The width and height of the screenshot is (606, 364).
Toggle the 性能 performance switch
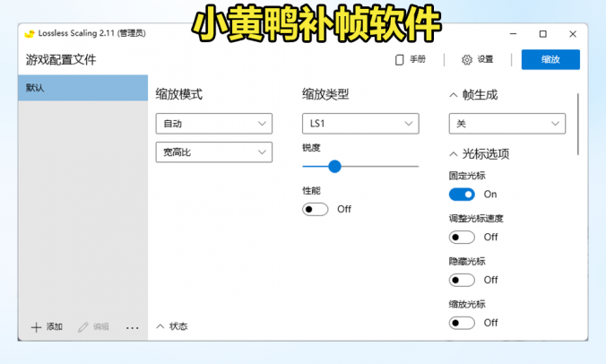point(315,210)
